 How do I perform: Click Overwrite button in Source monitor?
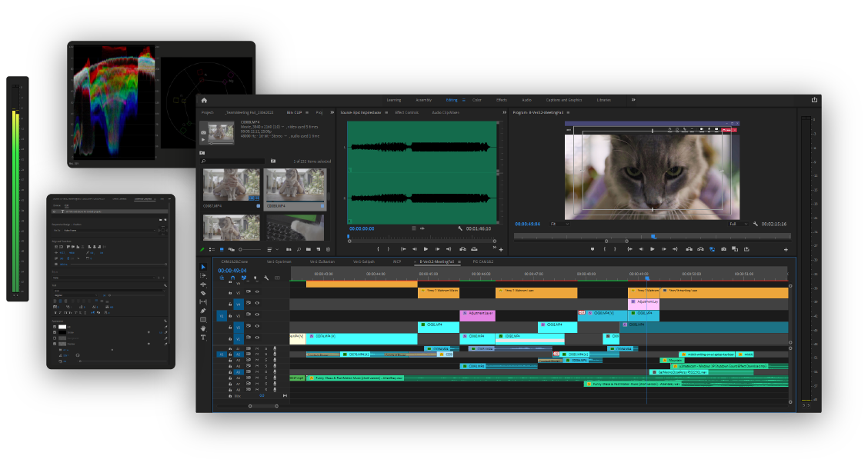[x=475, y=249]
